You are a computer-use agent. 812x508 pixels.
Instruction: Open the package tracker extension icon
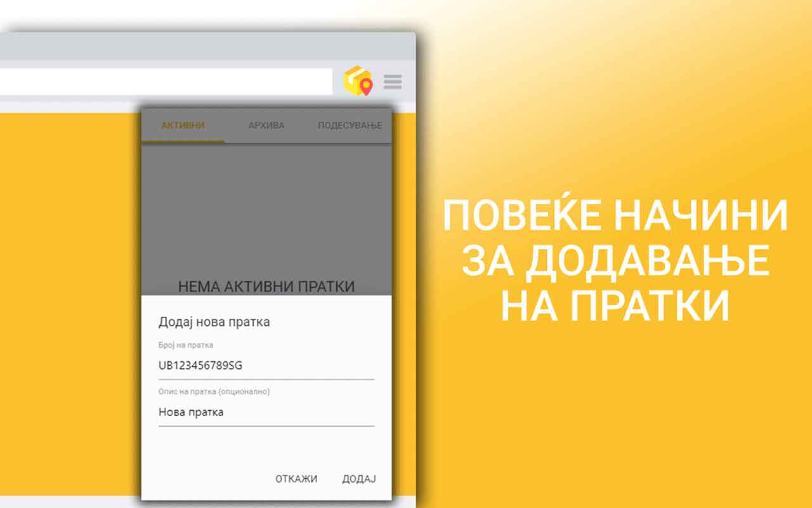[358, 81]
